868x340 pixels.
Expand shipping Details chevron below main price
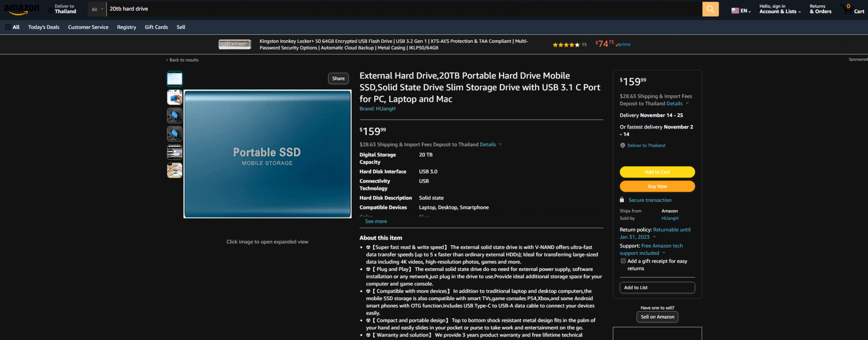500,145
